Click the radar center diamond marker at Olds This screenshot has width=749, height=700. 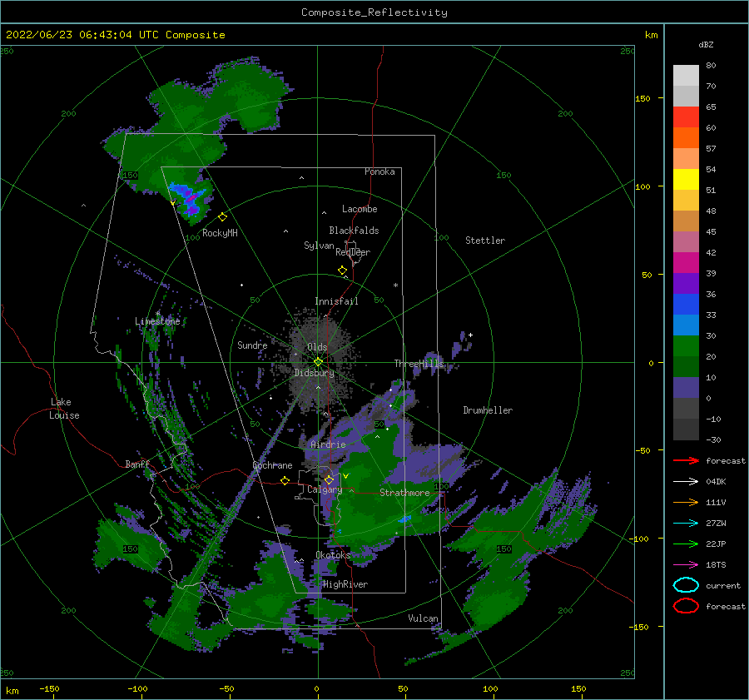pyautogui.click(x=318, y=362)
